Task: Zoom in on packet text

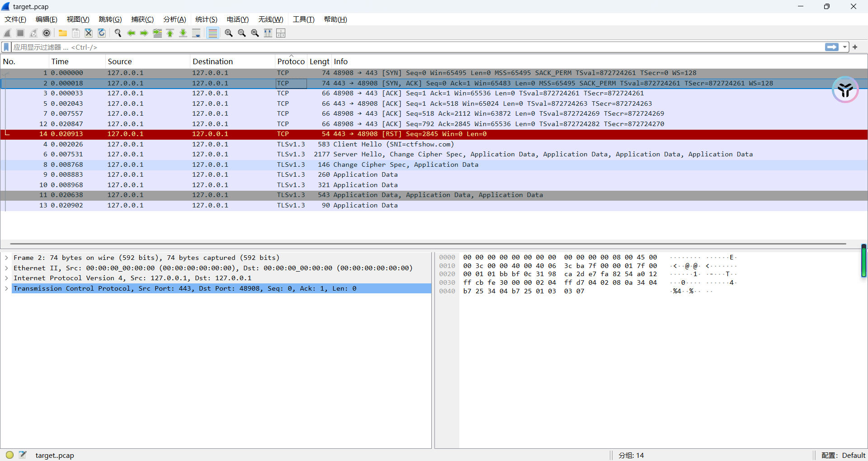Action: click(229, 33)
